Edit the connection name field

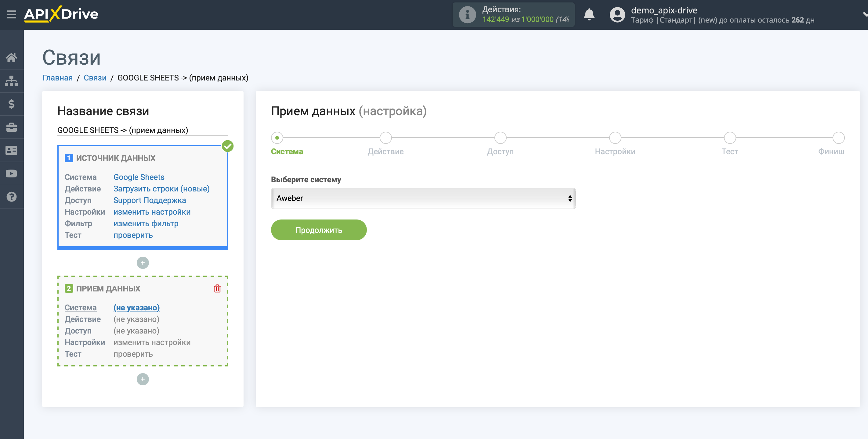143,130
